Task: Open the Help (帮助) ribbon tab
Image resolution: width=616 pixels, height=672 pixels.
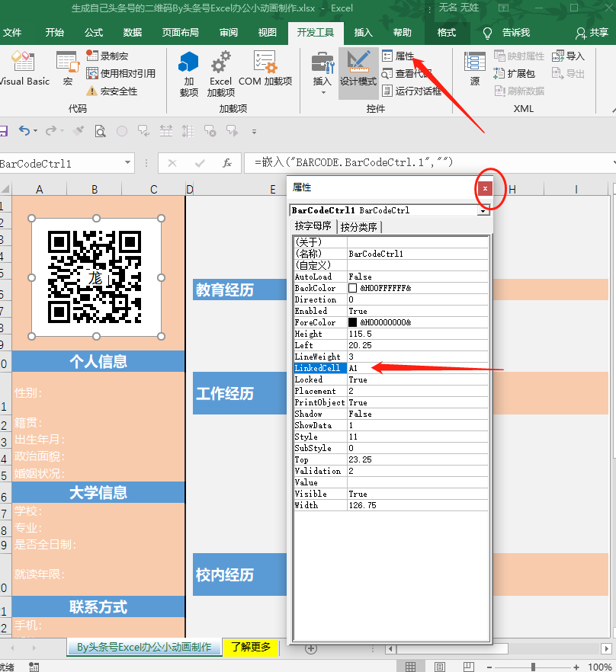Action: (403, 33)
